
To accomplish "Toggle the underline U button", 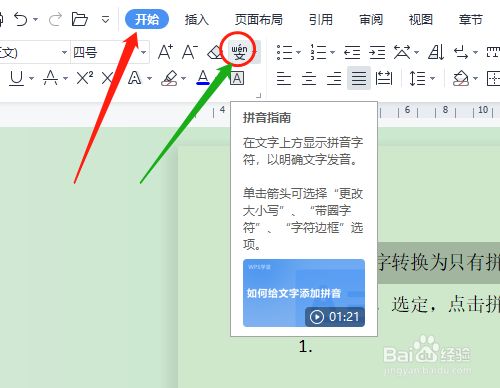I will (x=16, y=78).
